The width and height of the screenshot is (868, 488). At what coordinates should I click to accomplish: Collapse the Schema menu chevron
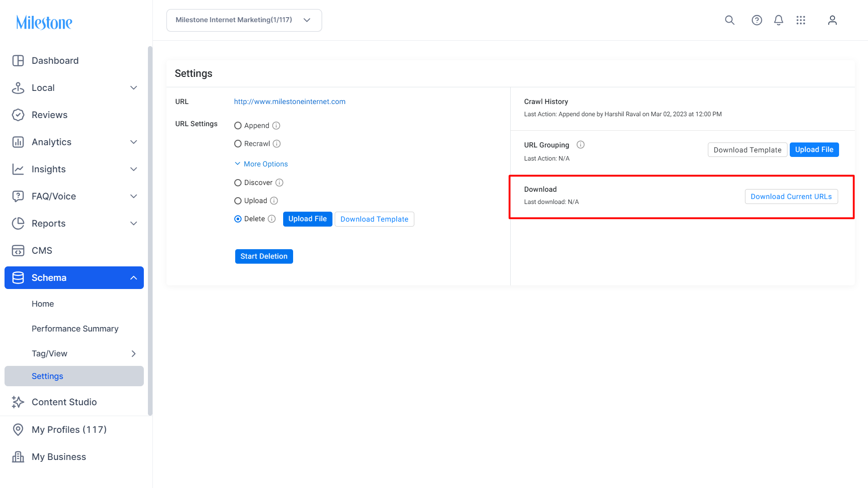pos(133,278)
